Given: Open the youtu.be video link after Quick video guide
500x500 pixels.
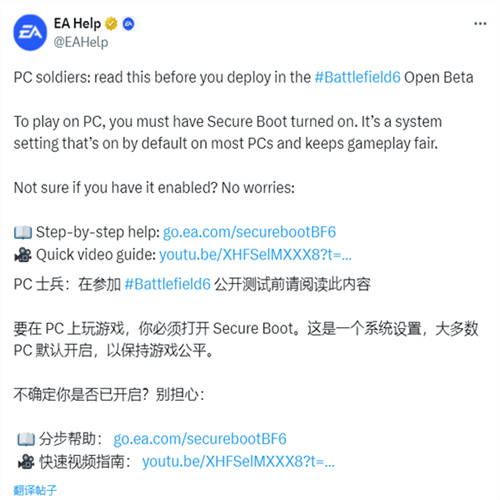Looking at the screenshot, I should click(255, 255).
